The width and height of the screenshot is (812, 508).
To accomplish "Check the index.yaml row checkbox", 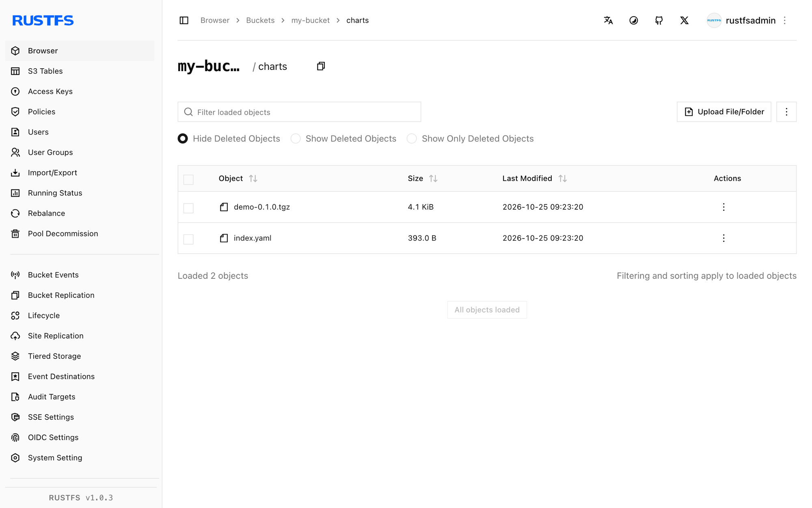I will [188, 239].
